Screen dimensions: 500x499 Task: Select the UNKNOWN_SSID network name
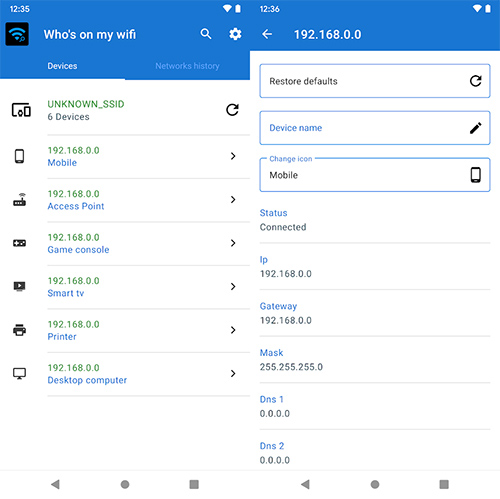coord(86,104)
